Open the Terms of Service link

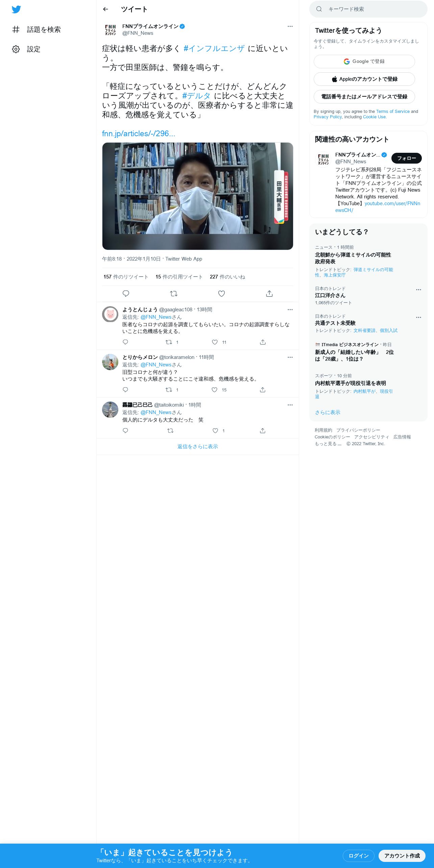tap(393, 111)
